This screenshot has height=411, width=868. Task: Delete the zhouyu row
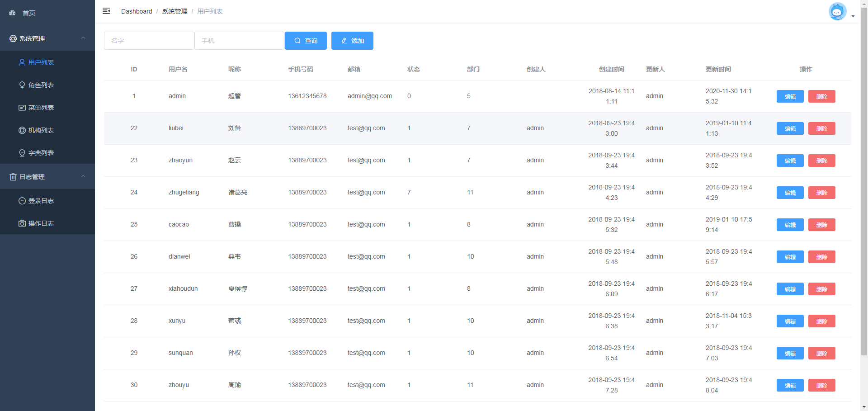coord(822,385)
